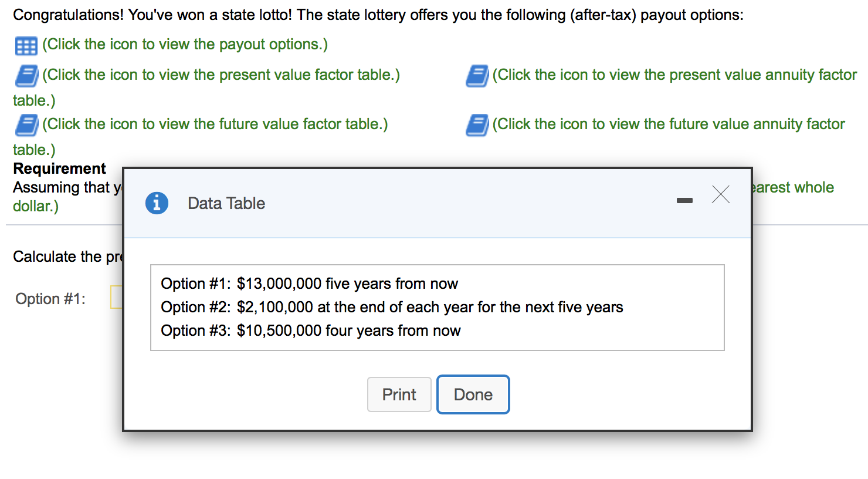Open the future value factor table link
The image size is (868, 479).
(x=215, y=124)
